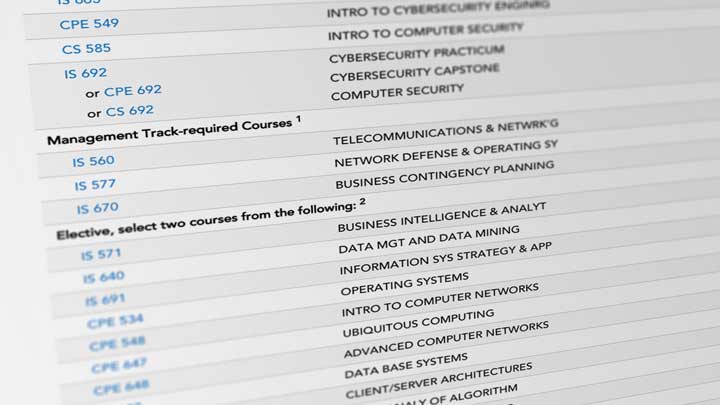
Task: Select the OPERATING SYSTEMS course title
Action: [x=405, y=283]
